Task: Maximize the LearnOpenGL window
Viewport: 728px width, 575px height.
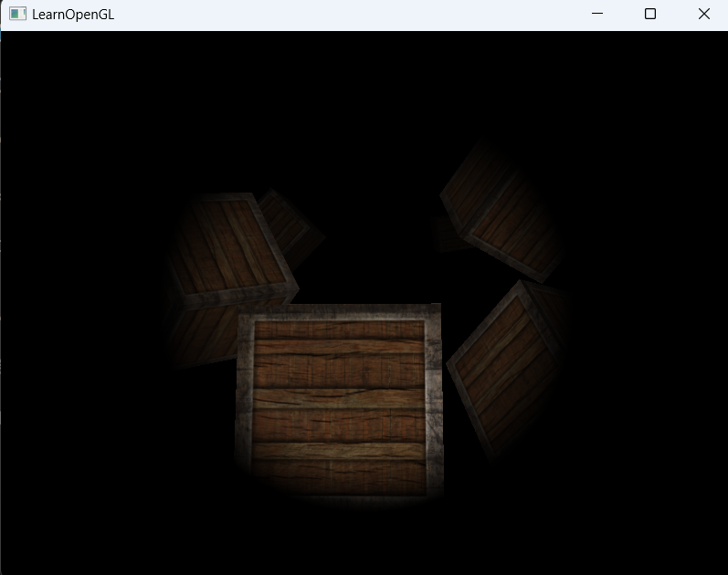Action: click(650, 14)
